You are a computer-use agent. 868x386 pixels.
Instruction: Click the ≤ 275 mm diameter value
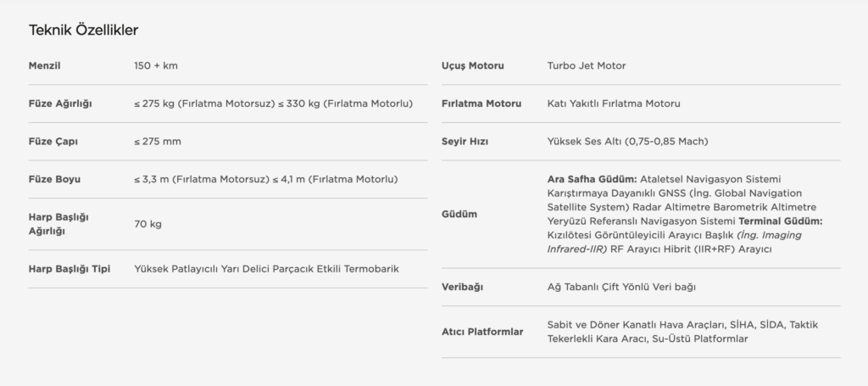click(x=157, y=141)
